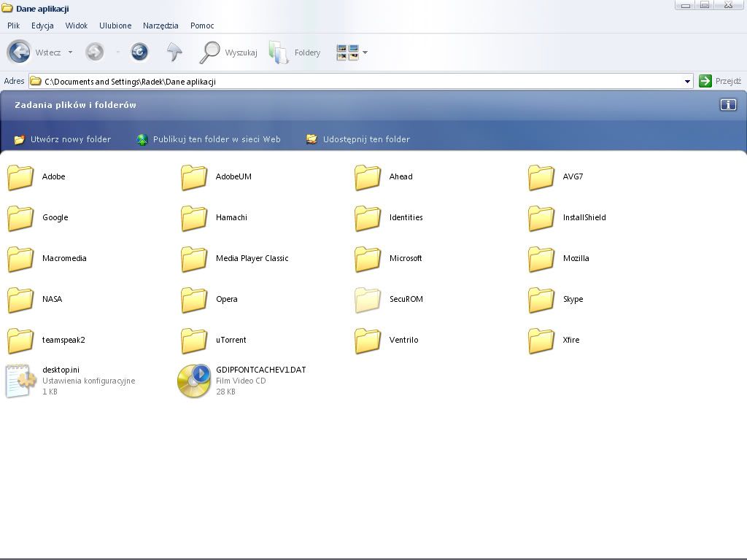Click the Wstecz back arrow icon
The height and width of the screenshot is (560, 747).
pyautogui.click(x=19, y=52)
